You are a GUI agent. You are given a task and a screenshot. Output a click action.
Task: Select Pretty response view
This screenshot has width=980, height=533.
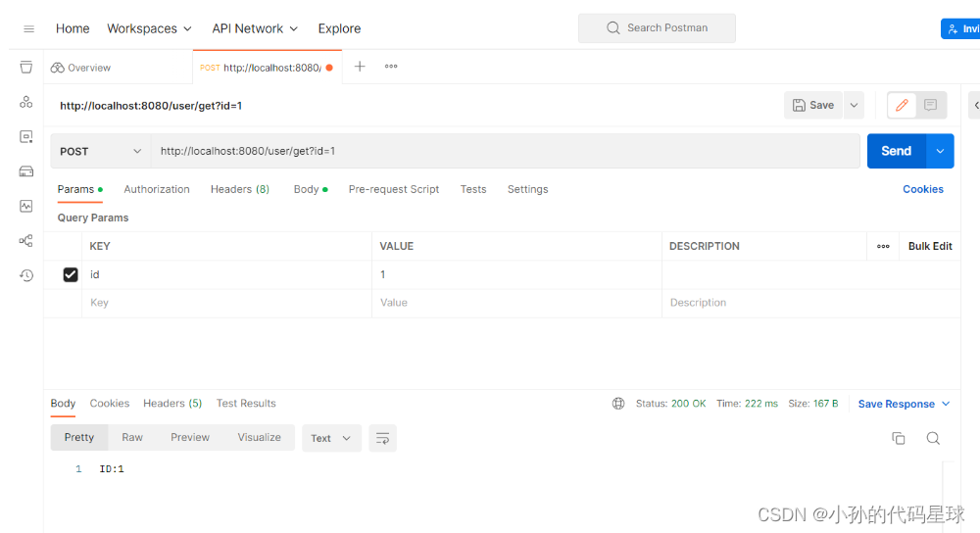[x=79, y=437]
